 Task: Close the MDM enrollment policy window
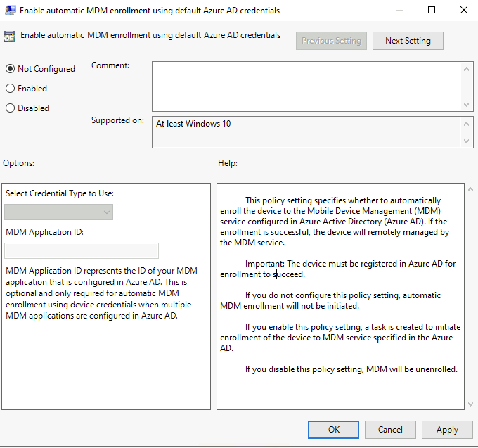[463, 11]
